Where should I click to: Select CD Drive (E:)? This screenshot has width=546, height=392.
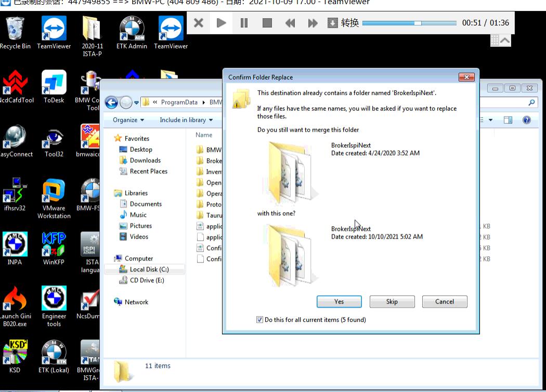[x=147, y=280]
